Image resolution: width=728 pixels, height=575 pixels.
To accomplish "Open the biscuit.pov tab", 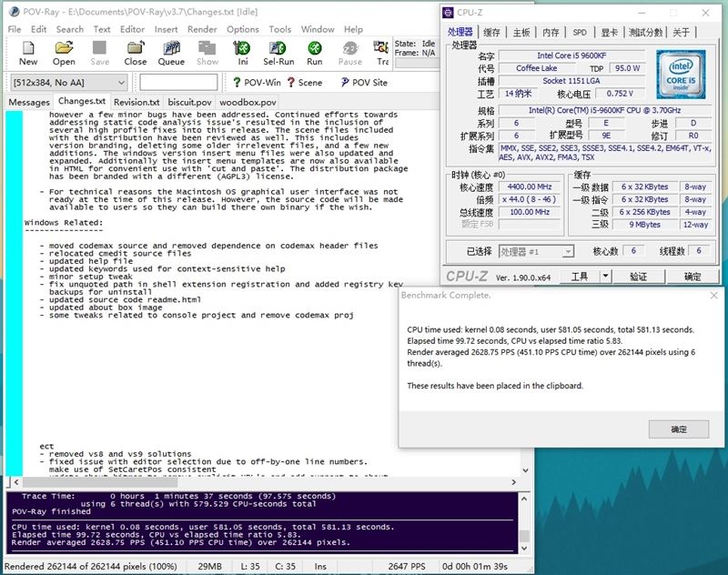I will tap(189, 102).
